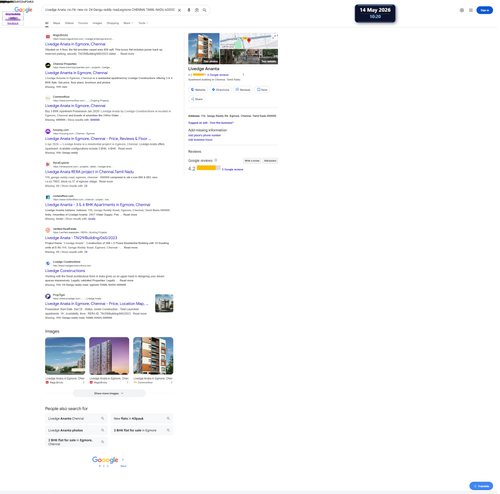Click the Sign in button

pos(484,10)
